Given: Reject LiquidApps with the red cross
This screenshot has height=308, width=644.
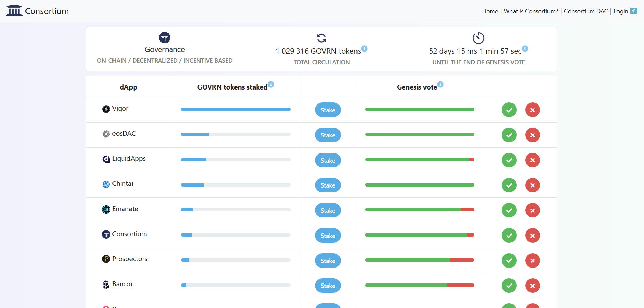Looking at the screenshot, I should (533, 160).
